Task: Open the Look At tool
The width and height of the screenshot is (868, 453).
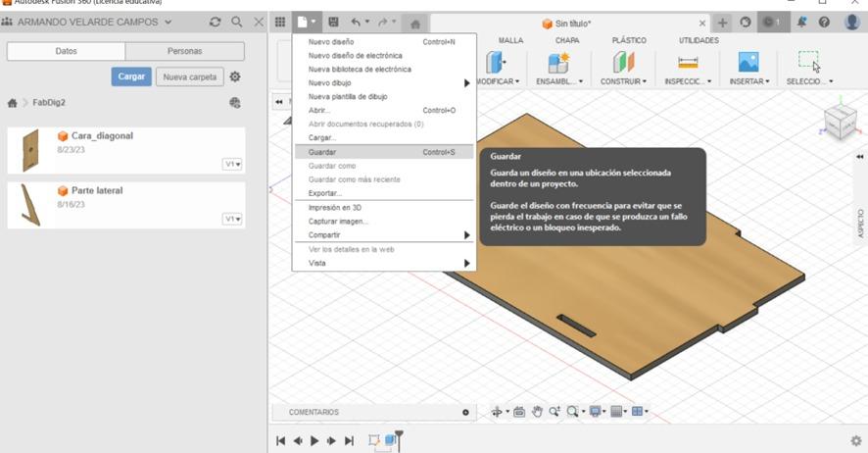Action: click(519, 412)
